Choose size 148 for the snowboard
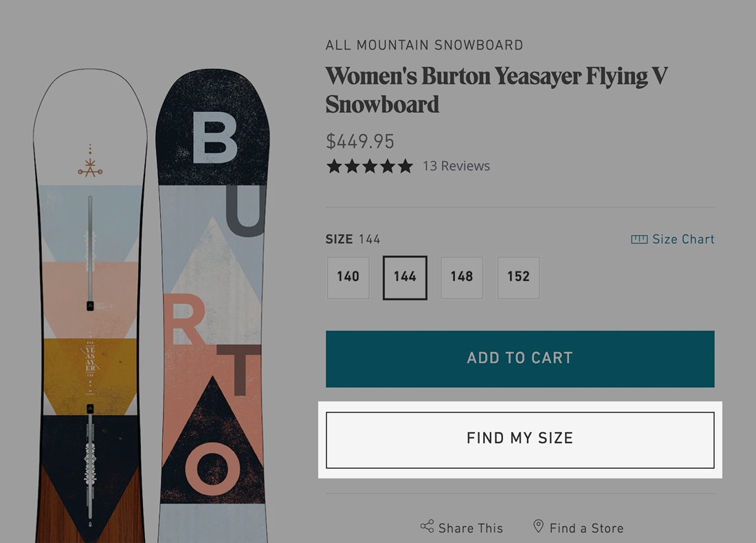Image resolution: width=756 pixels, height=543 pixels. tap(461, 277)
